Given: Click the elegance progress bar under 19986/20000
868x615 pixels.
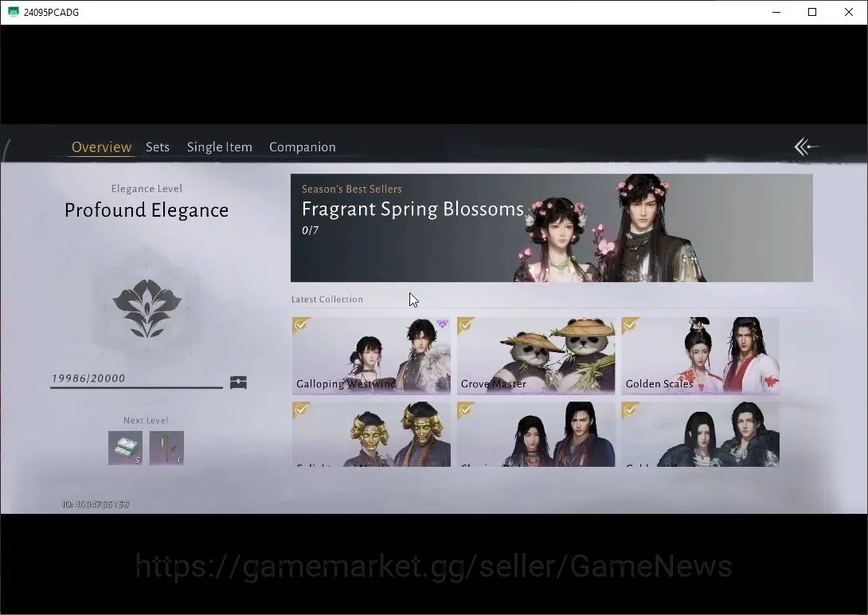Looking at the screenshot, I should [x=136, y=387].
